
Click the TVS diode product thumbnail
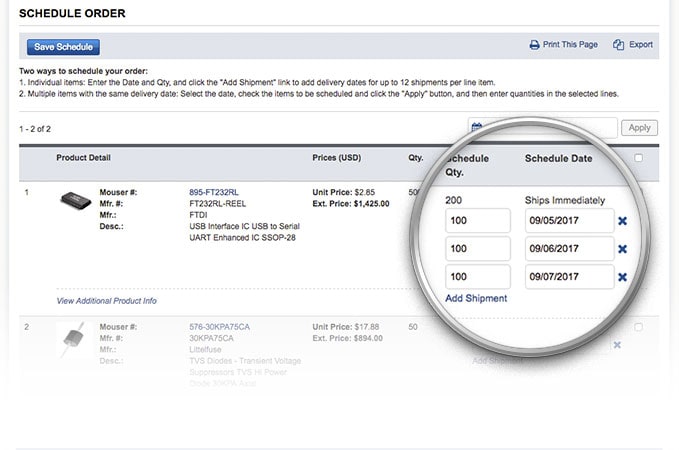[75, 338]
